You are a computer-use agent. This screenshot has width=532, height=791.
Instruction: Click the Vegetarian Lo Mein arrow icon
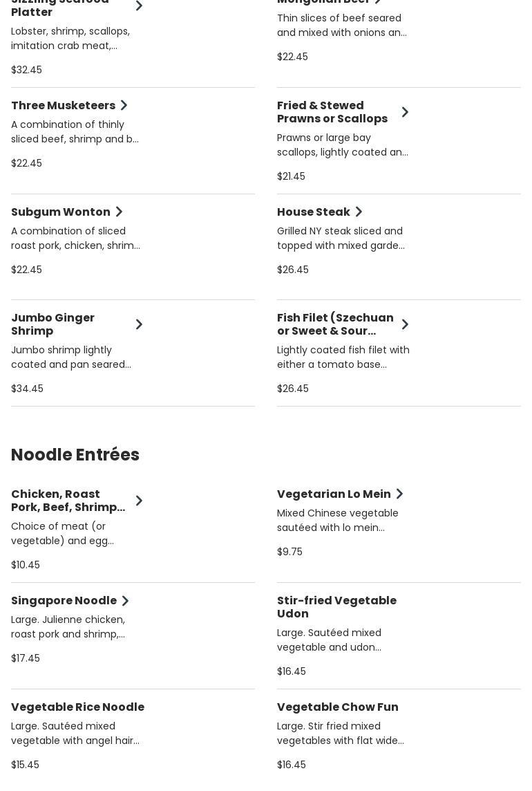399,494
